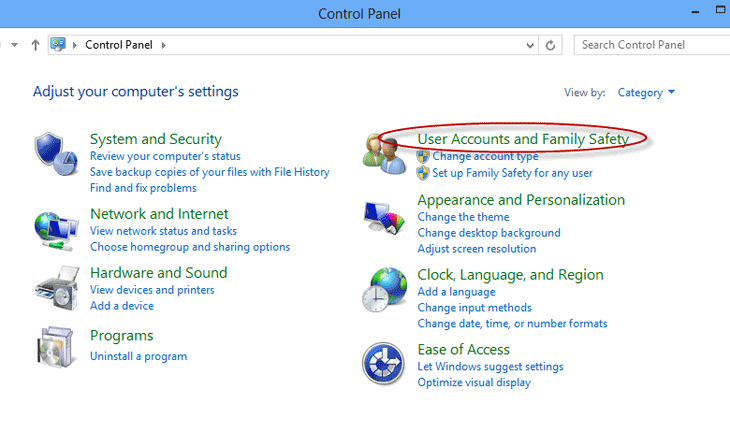Click Adjust screen resolution
This screenshot has height=447, width=730.
[477, 249]
